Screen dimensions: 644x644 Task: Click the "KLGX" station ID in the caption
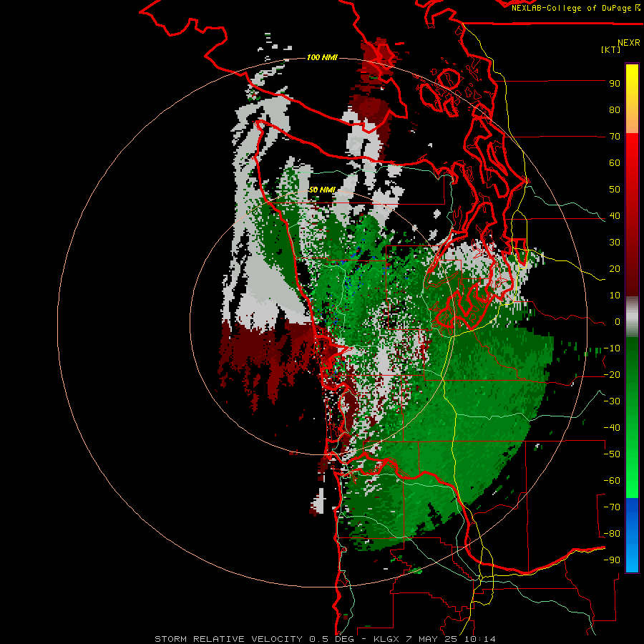(x=386, y=639)
